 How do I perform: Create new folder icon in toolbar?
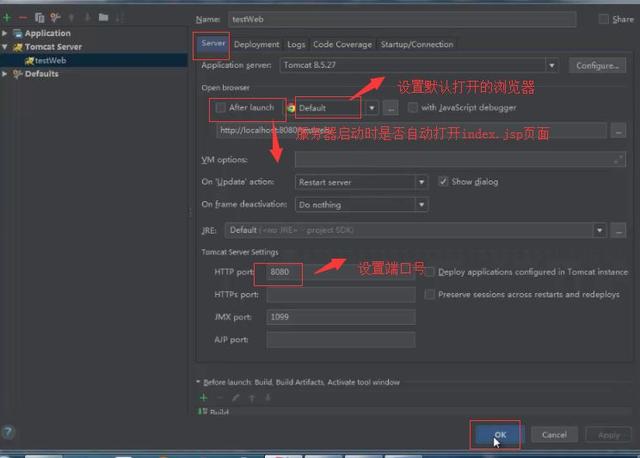[103, 17]
